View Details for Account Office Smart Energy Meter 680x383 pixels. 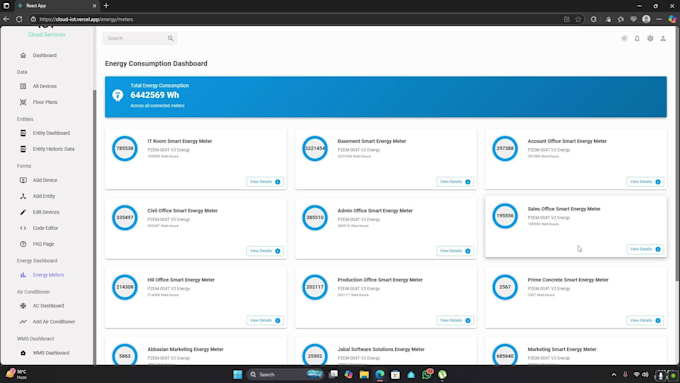pos(645,182)
